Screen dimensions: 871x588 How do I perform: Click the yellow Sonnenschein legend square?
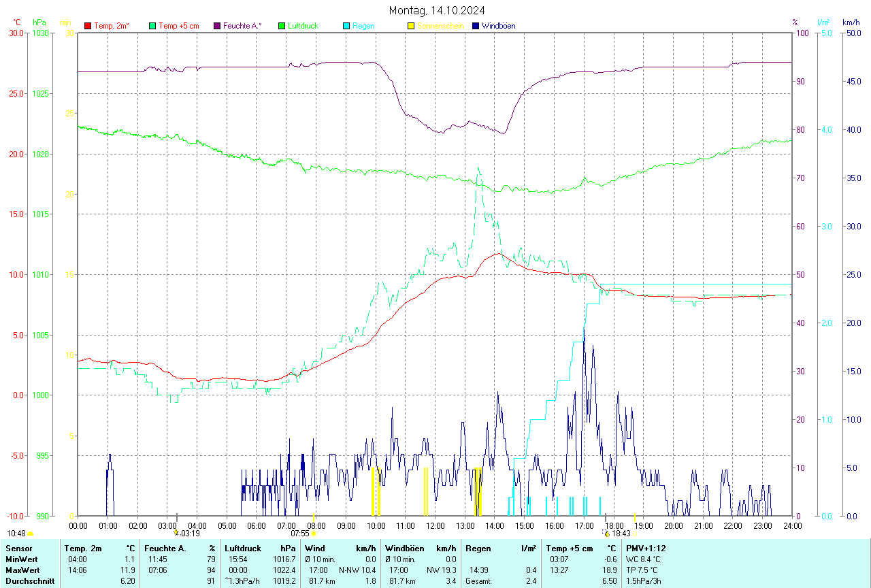click(411, 26)
